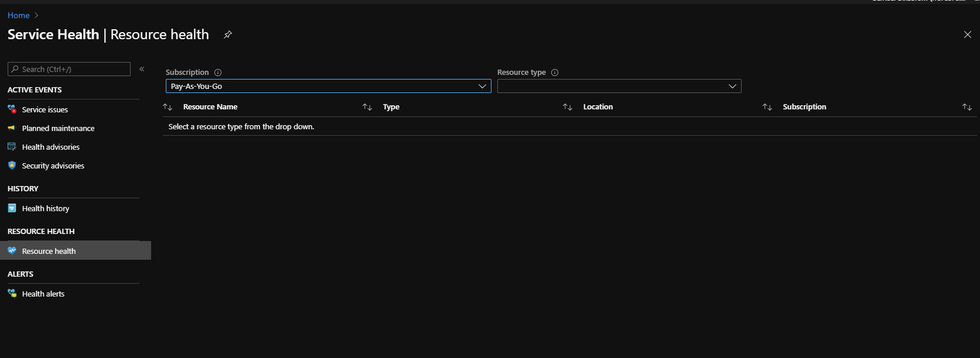Click the Health history icon
Screen dimensions: 980x358
click(x=12, y=208)
